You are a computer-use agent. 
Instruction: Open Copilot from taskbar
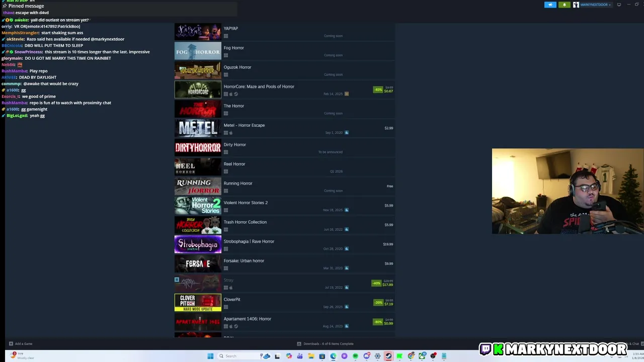click(x=289, y=356)
